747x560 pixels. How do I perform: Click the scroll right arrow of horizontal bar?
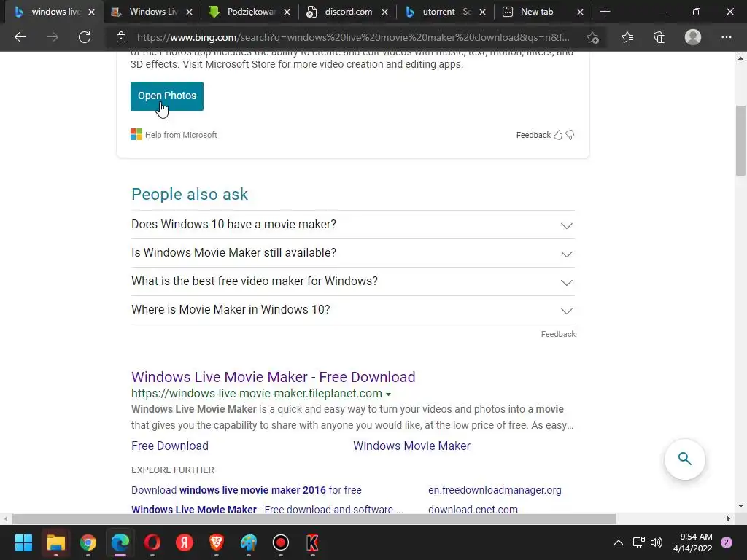click(x=728, y=518)
